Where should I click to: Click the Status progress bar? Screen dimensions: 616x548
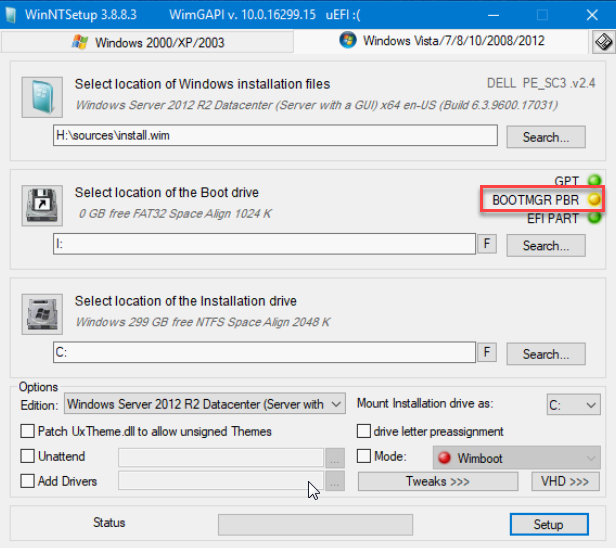tap(315, 524)
